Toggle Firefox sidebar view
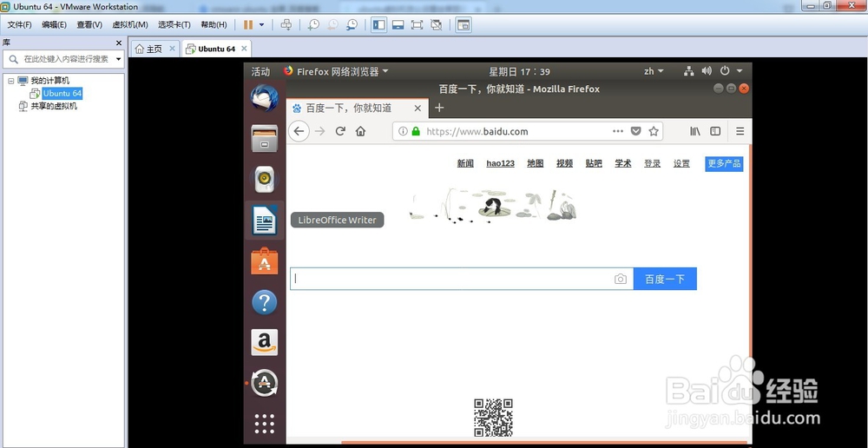Viewport: 868px width, 448px height. [x=715, y=131]
